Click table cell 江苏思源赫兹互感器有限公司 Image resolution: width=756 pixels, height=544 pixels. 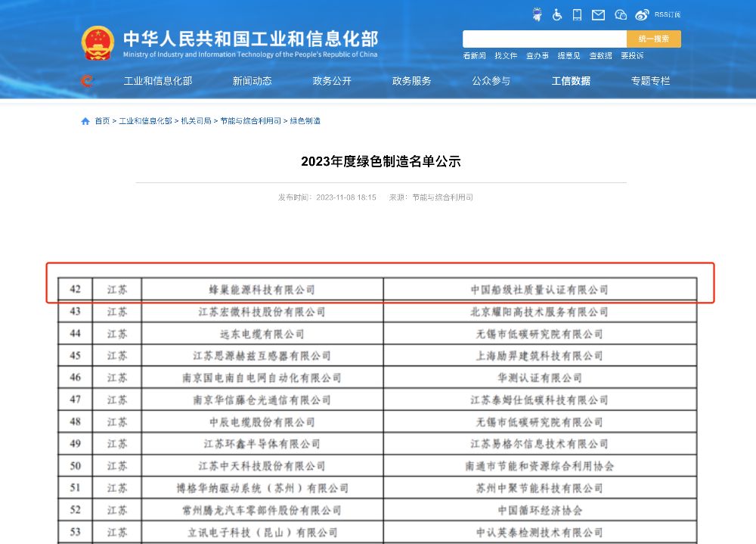point(262,356)
